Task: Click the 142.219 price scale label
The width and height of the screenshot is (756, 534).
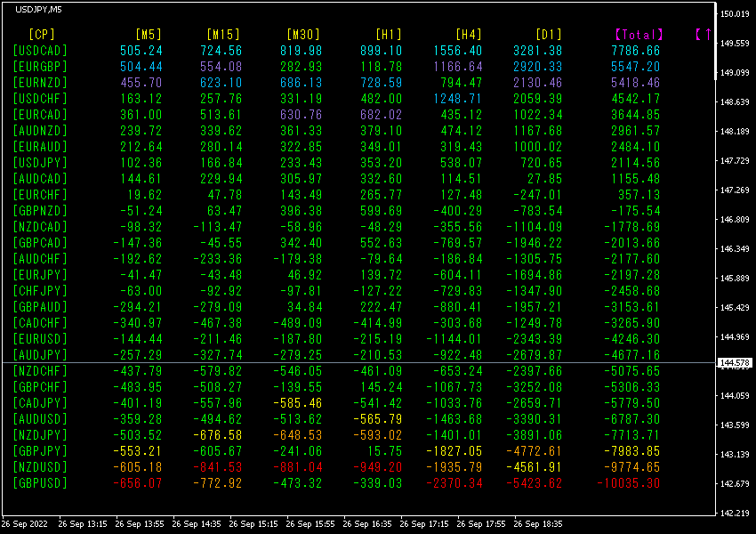Action: 735,514
